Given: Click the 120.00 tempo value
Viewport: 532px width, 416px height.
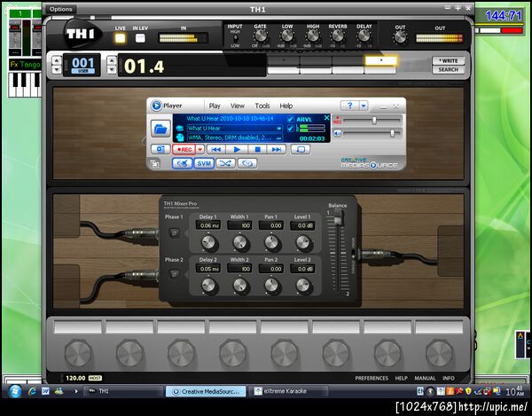Looking at the screenshot, I should (x=75, y=378).
